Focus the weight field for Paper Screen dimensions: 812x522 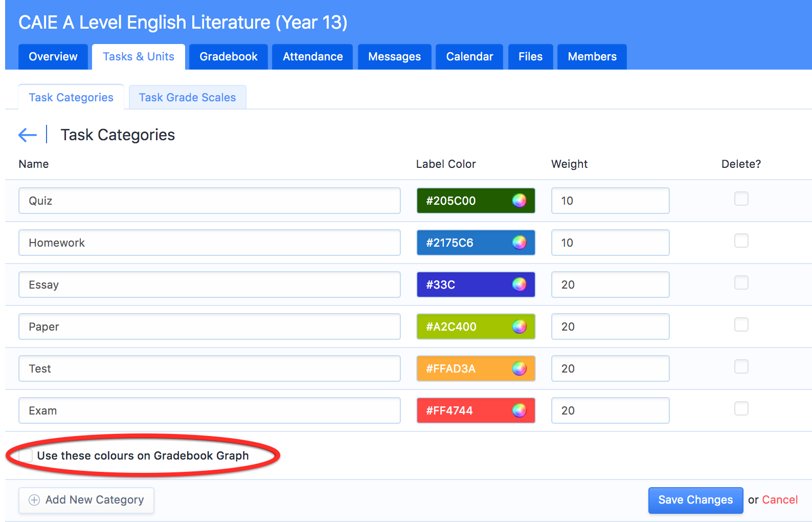(x=610, y=327)
